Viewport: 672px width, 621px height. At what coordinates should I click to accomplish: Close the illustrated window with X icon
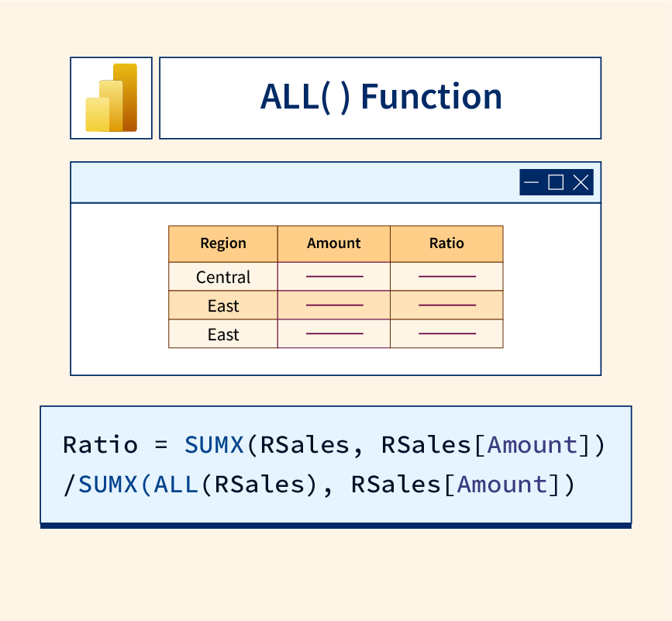pos(581,182)
